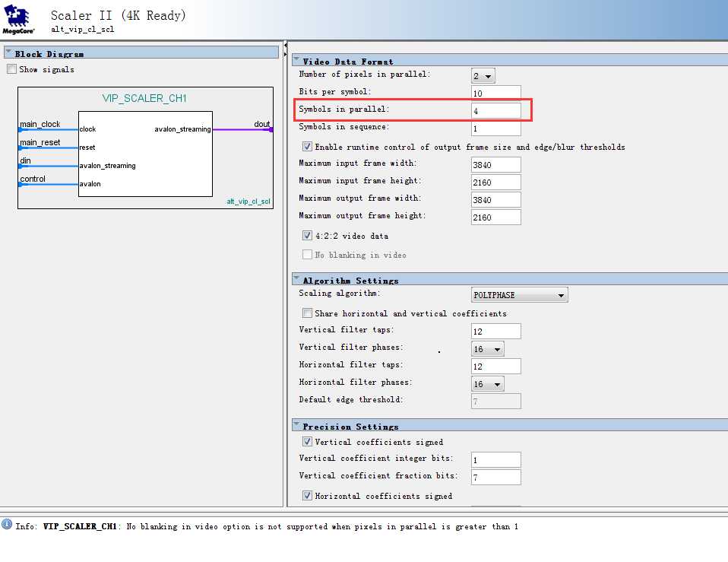Viewport: 728px width, 562px height.
Task: Collapse the Precision Settings section
Action: point(296,424)
